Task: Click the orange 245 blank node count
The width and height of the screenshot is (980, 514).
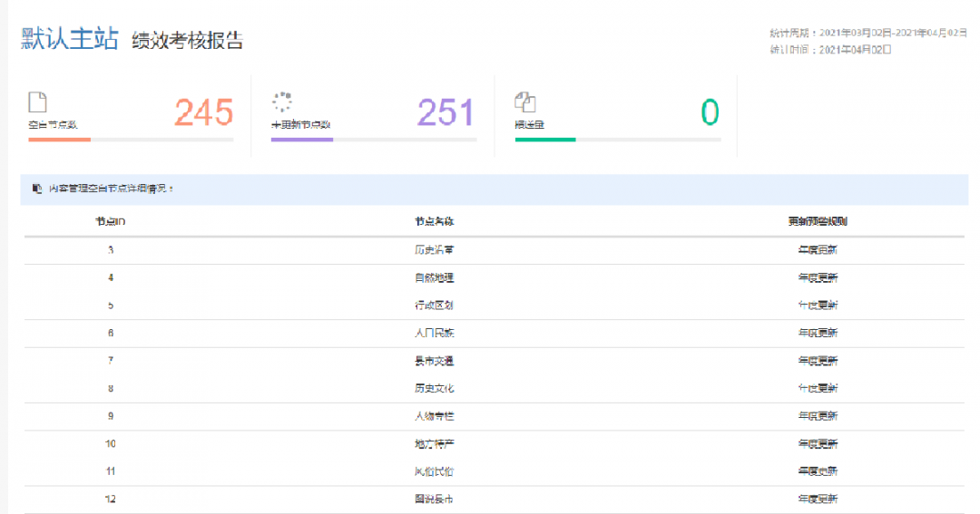Action: [x=203, y=112]
